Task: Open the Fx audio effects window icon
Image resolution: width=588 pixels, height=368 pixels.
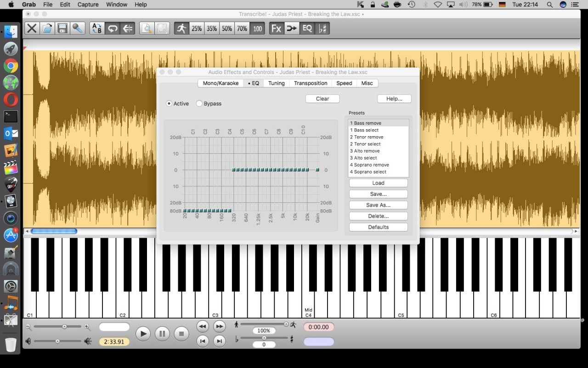Action: click(x=276, y=29)
